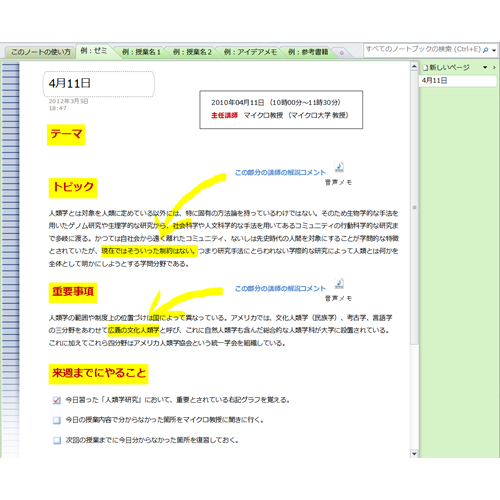
Task: Open the second audio memo file icon
Action: 339,283
